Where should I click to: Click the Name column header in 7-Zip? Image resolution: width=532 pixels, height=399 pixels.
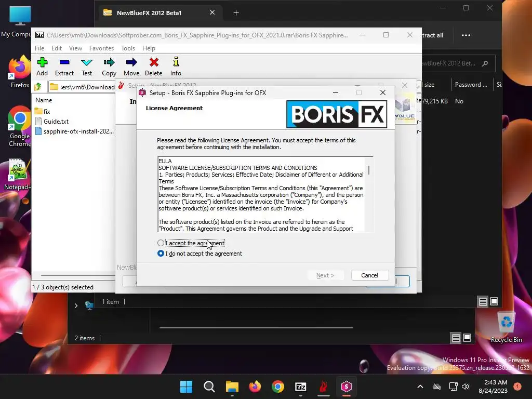click(x=44, y=100)
